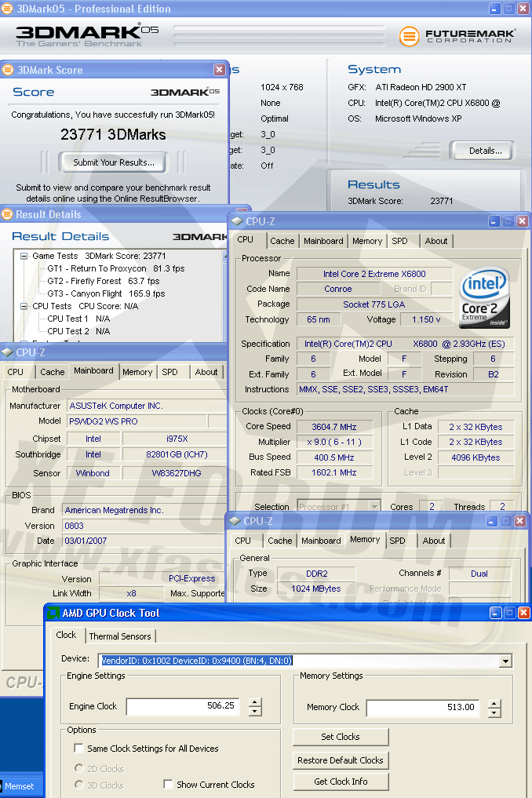Open the Processor #1 selection dropdown

click(x=375, y=506)
